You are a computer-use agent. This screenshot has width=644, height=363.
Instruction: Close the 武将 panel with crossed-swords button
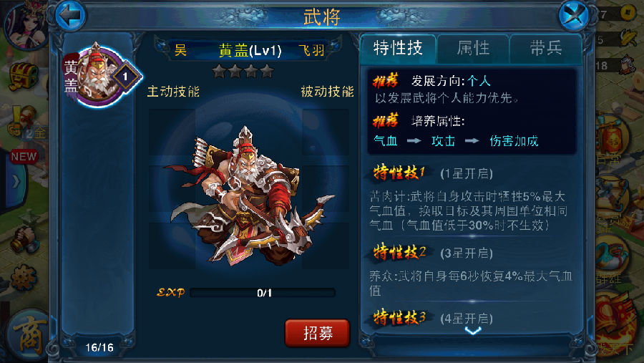[573, 16]
